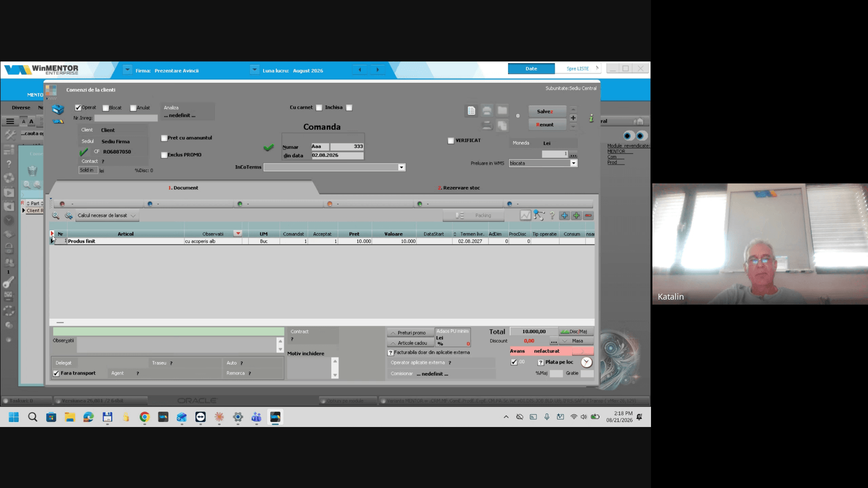Screen dimensions: 868x488
Task: Open the document list icon beside the printer
Action: 471,111
